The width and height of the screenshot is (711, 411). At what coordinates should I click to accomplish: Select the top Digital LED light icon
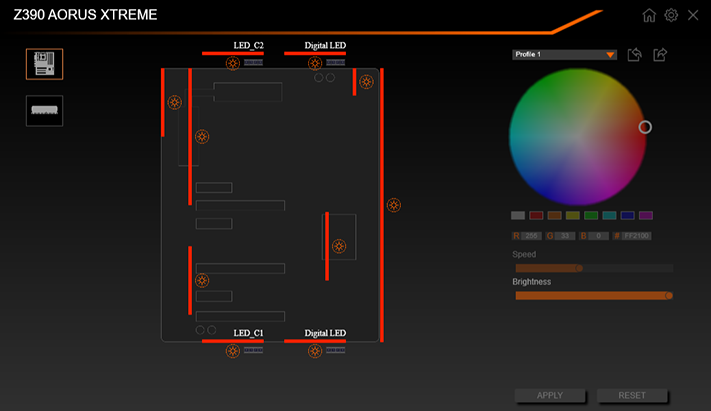pos(315,63)
